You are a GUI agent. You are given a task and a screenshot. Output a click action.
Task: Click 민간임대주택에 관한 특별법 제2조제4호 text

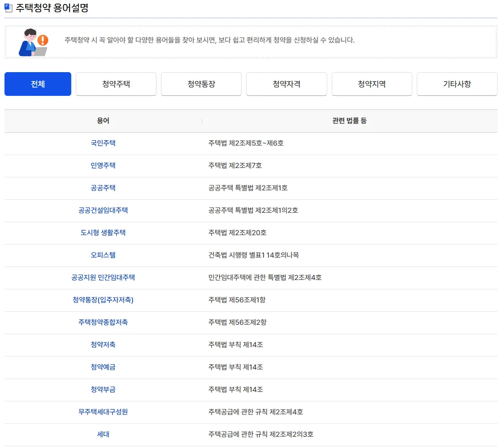tap(265, 277)
